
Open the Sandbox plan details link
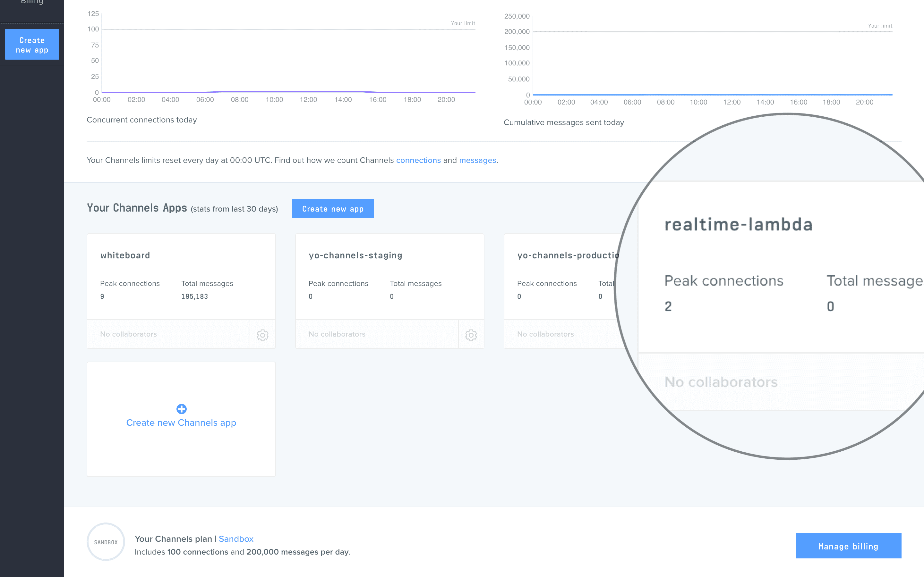236,539
